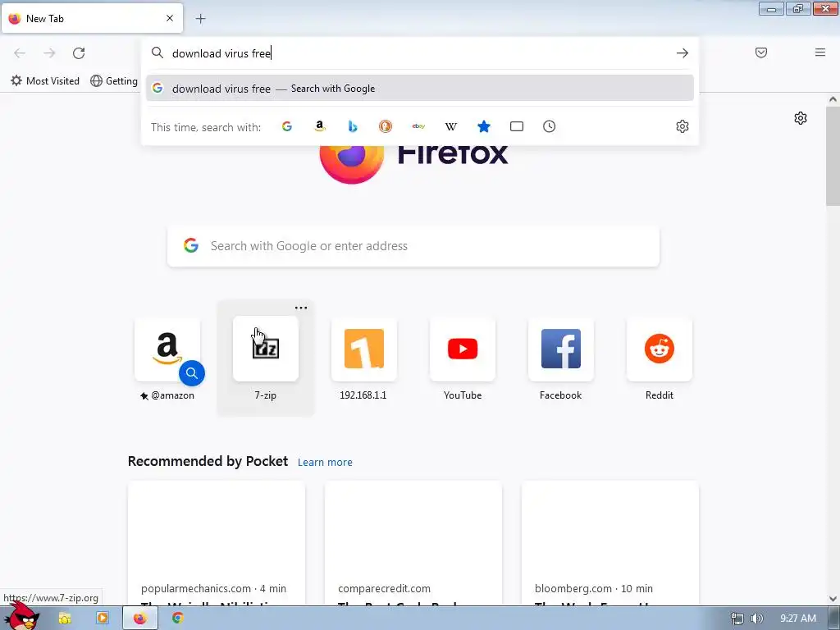Open the Save to Pocket icon

760,52
